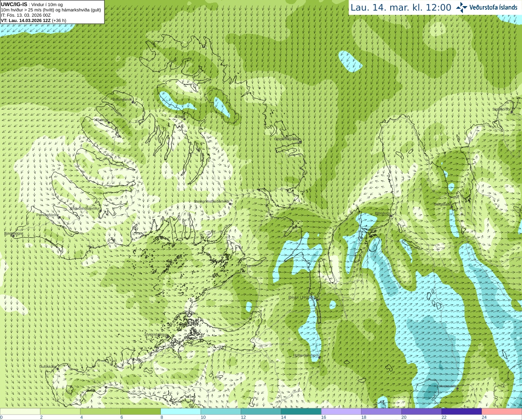Select the Hveravellir station label

click(x=448, y=386)
